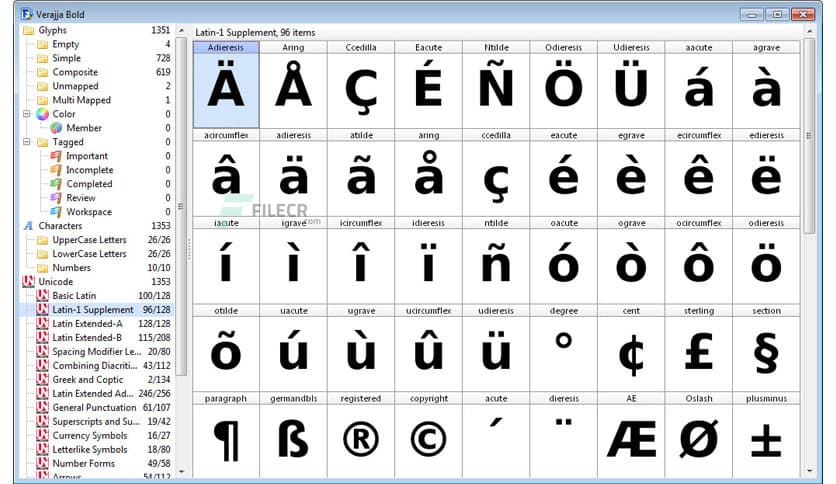Click the Important red flag icon
Viewport: 836px width, 484px height.
[x=56, y=156]
